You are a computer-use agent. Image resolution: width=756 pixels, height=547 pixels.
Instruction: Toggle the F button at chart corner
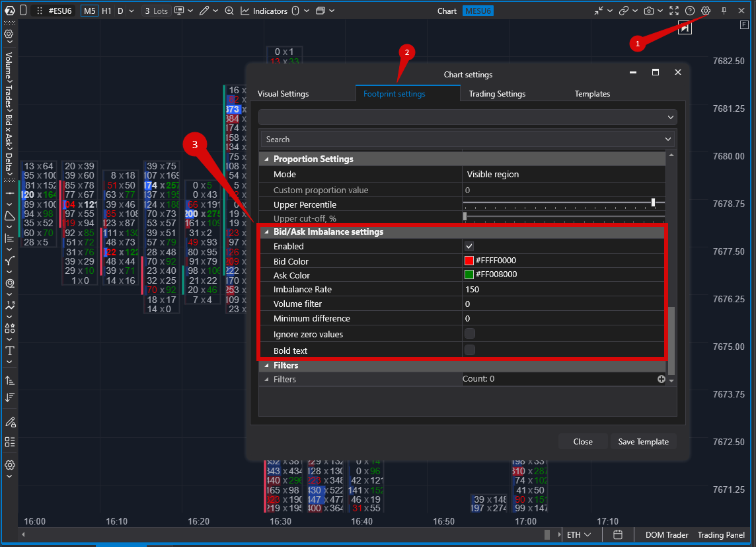[x=744, y=24]
